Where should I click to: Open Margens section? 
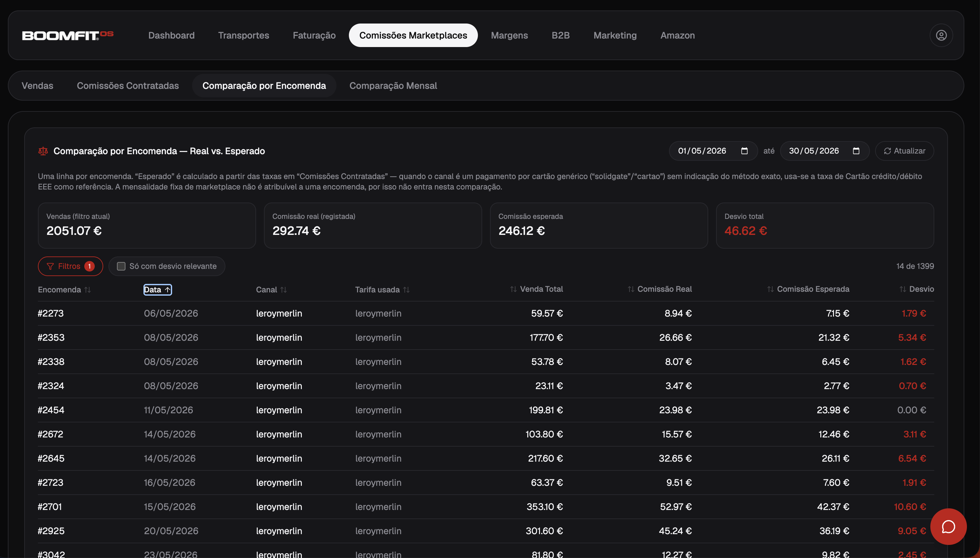coord(509,35)
